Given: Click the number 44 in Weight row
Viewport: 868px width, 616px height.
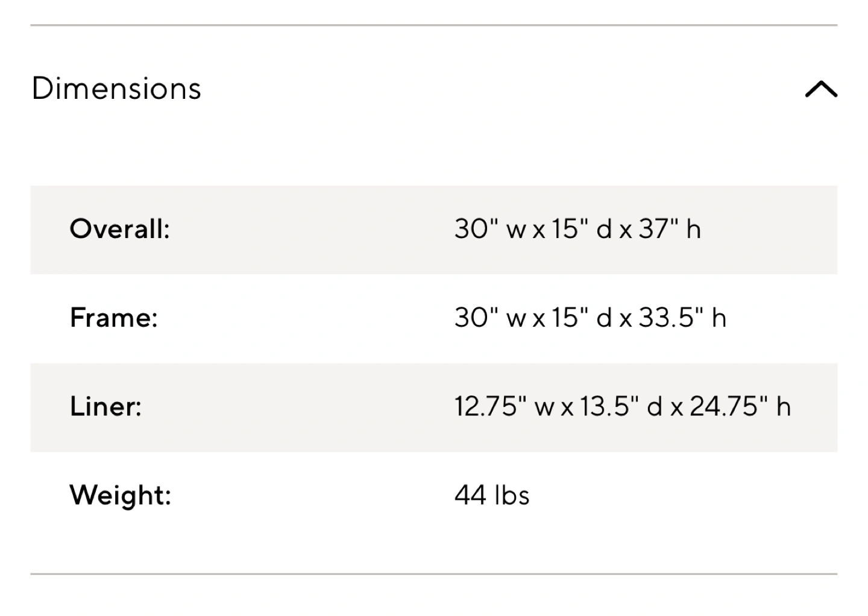Looking at the screenshot, I should tap(470, 495).
